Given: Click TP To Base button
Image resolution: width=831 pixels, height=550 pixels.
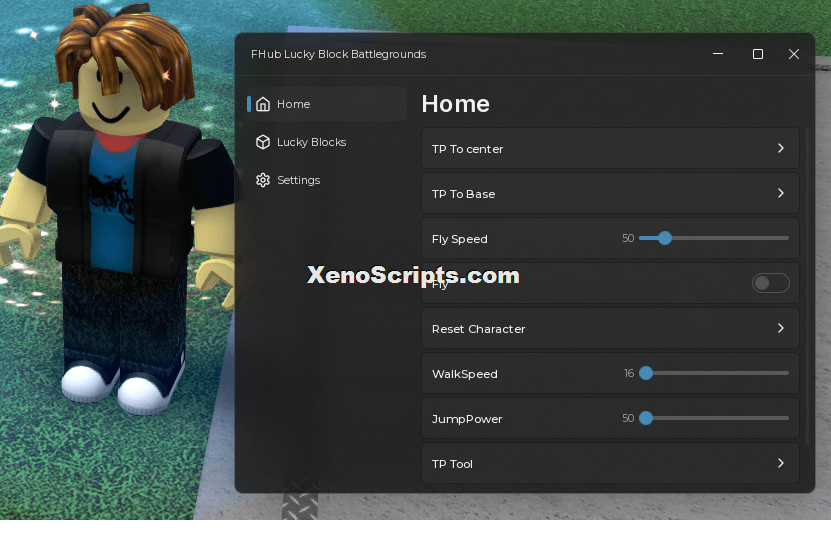Looking at the screenshot, I should 610,193.
